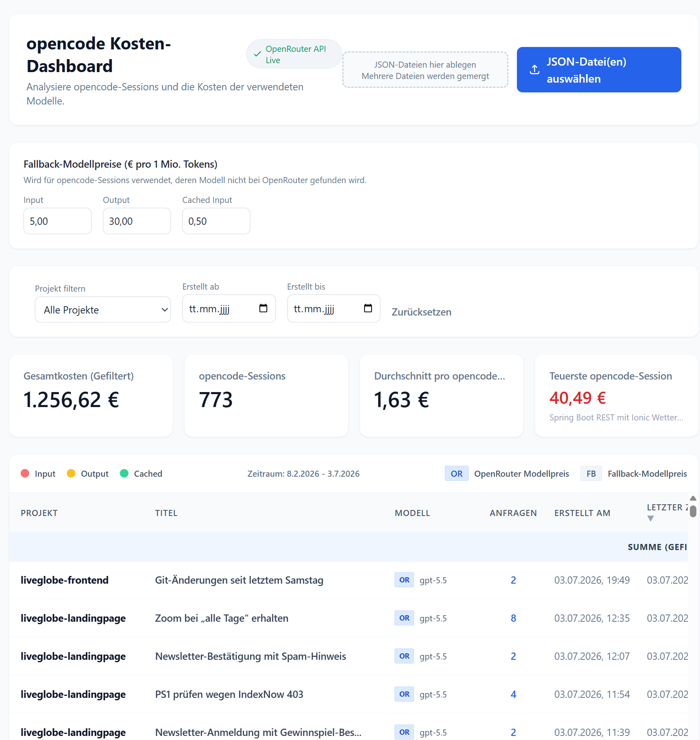700x740 pixels.
Task: Click JSON-Datei(en) auswählen button
Action: tap(599, 70)
